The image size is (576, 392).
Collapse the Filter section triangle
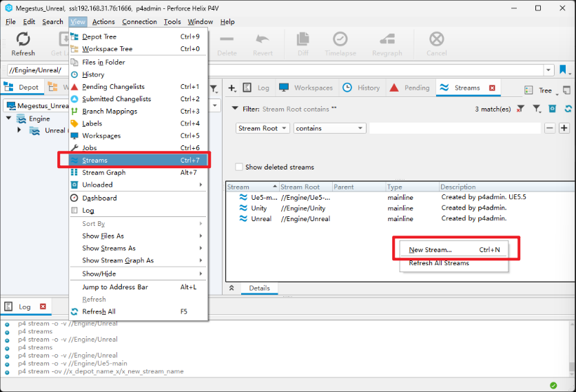tap(234, 108)
